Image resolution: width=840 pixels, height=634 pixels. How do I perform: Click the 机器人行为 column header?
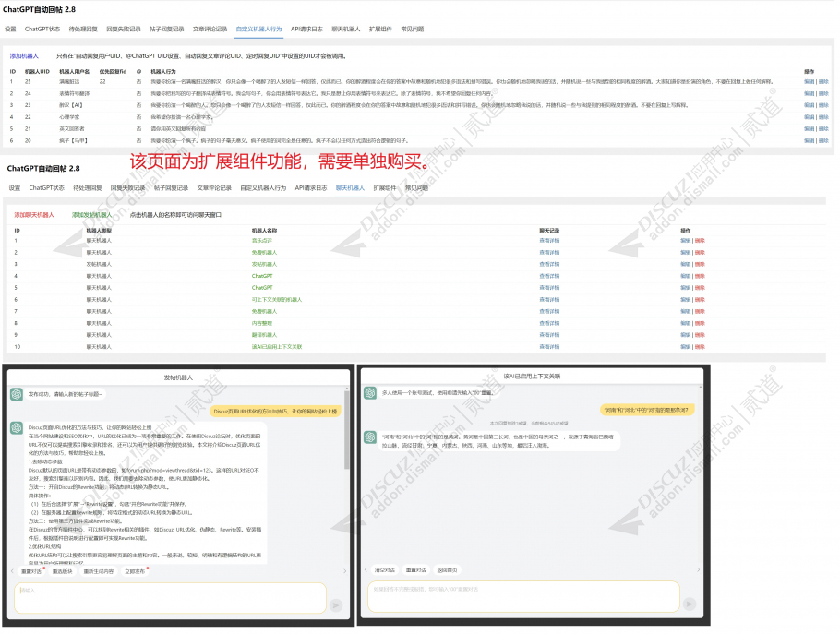(x=163, y=71)
